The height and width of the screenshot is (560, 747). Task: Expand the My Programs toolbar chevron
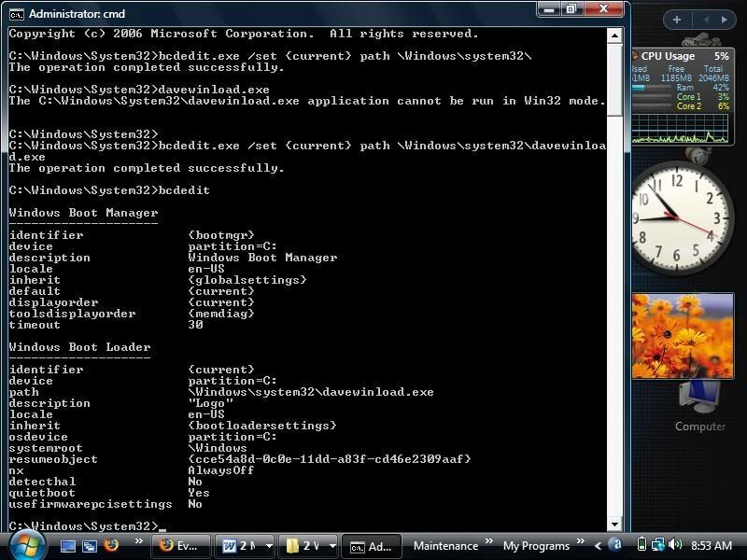(x=580, y=541)
